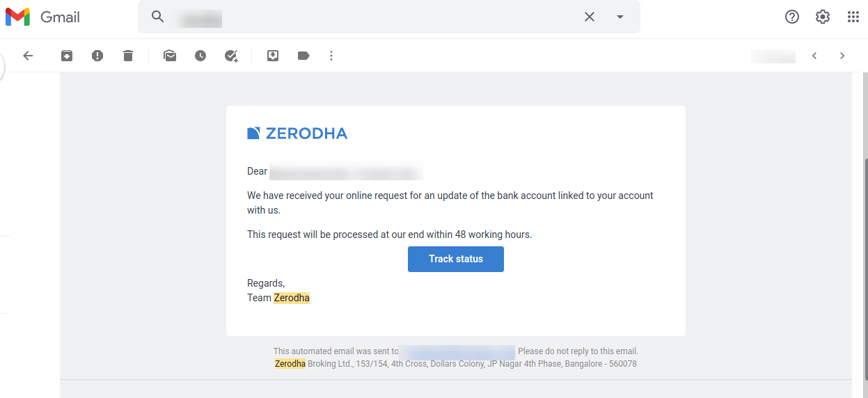Image resolution: width=868 pixels, height=398 pixels.
Task: Report this email as spam
Action: tap(97, 56)
